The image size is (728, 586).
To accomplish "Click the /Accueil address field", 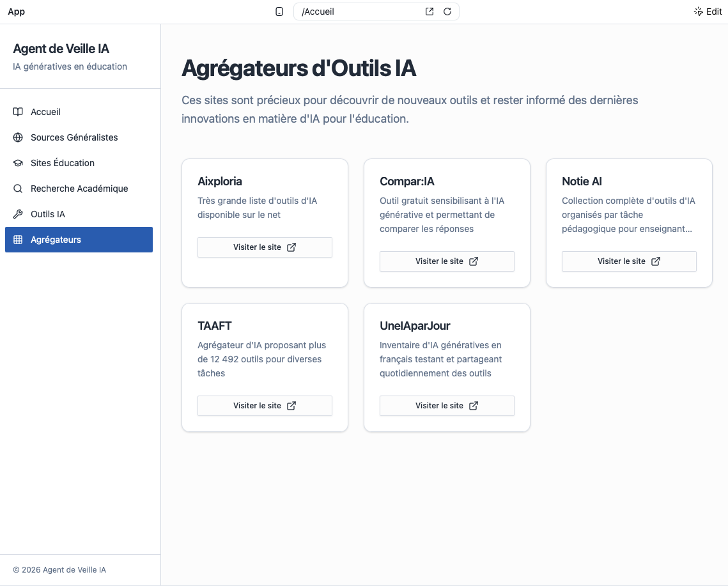I will pos(358,12).
